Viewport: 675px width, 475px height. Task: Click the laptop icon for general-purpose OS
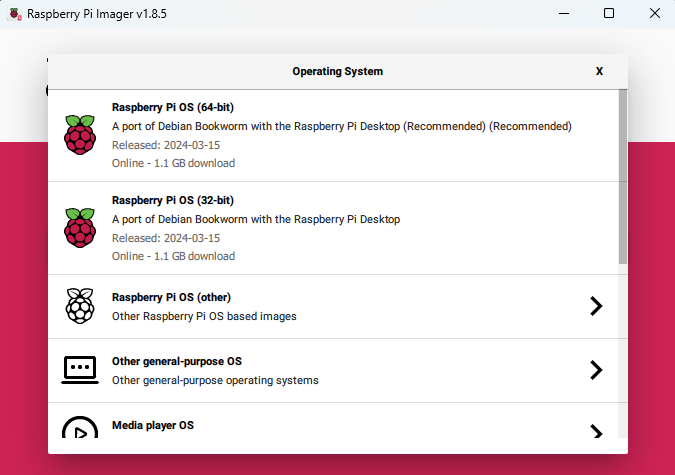coord(80,370)
